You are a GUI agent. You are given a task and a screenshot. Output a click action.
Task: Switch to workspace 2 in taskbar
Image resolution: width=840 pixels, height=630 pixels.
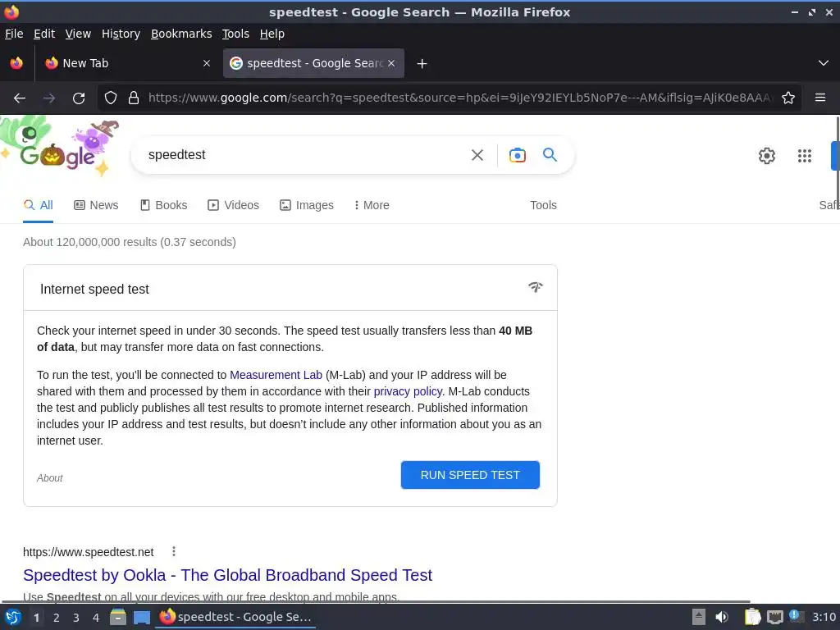[57, 618]
